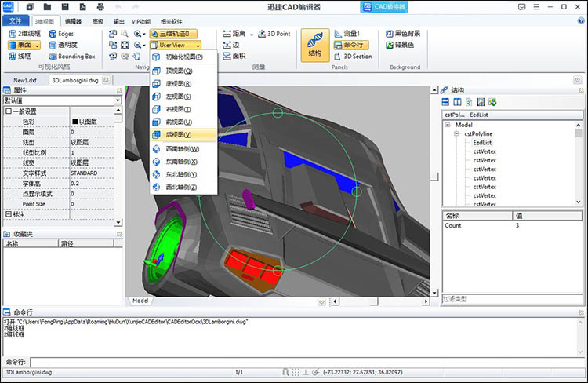This screenshot has width=588, height=383.
Task: Click the export PDF icon in quick toolbar
Action: 83,7
